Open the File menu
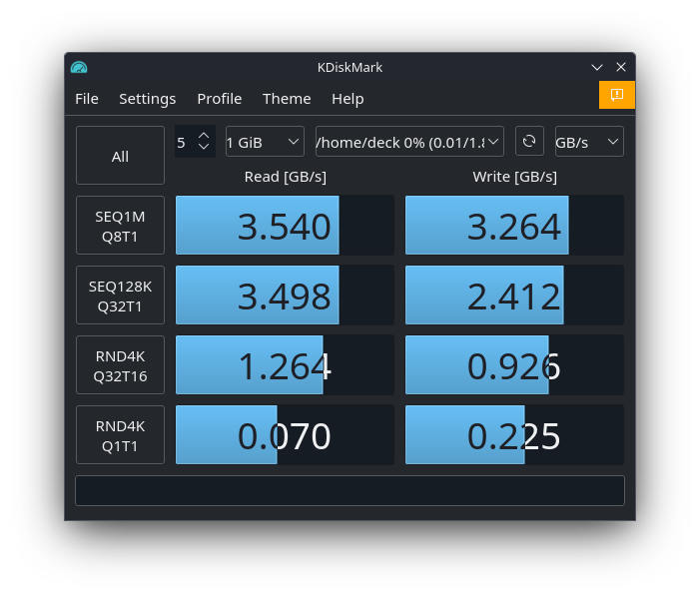The height and width of the screenshot is (597, 700). tap(87, 99)
